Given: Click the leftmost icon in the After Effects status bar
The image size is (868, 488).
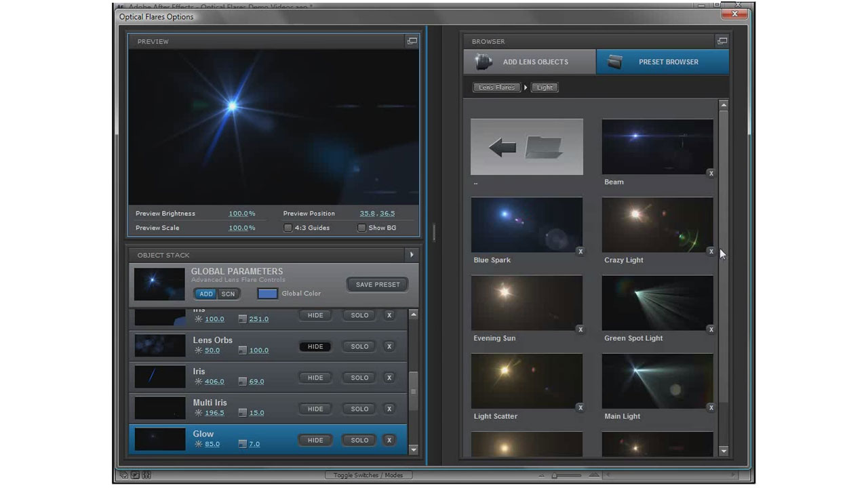Looking at the screenshot, I should [123, 475].
